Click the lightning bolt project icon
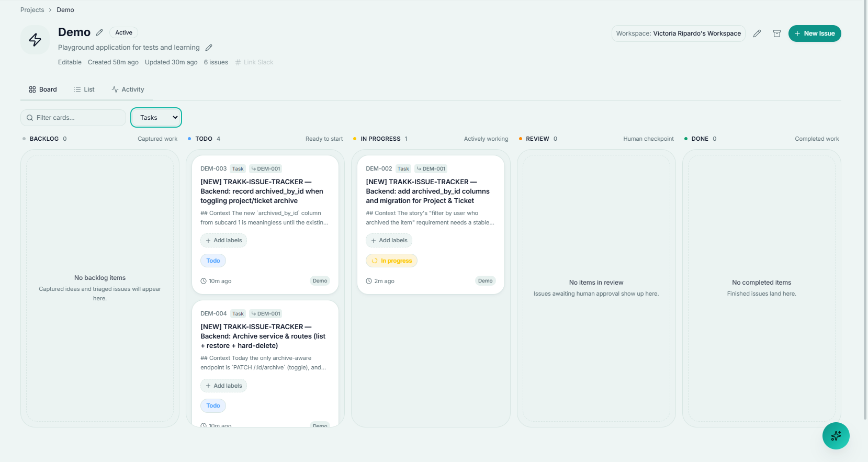868x462 pixels. (35, 40)
